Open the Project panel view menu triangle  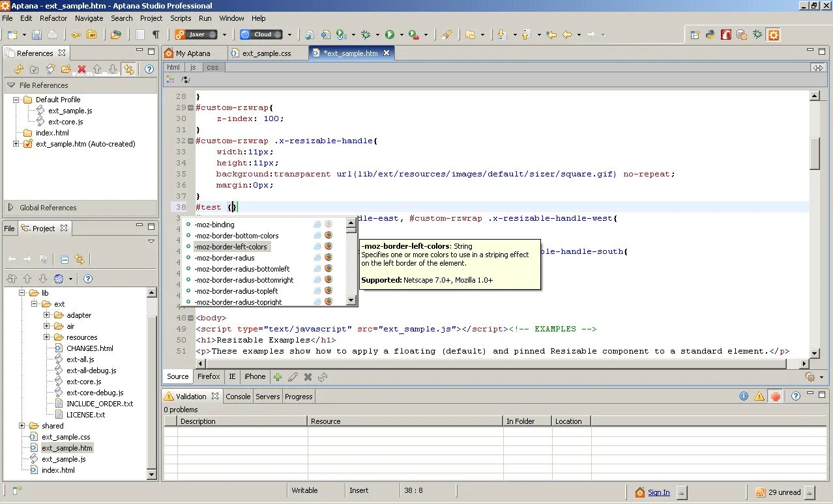(151, 241)
